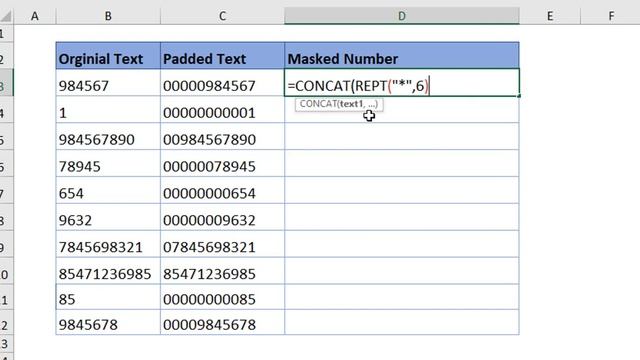Select cell containing 9845678
640x360 pixels.
[x=108, y=322]
